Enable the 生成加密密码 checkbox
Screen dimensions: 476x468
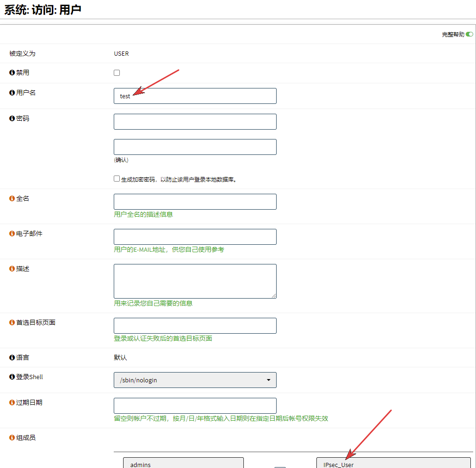(x=117, y=179)
